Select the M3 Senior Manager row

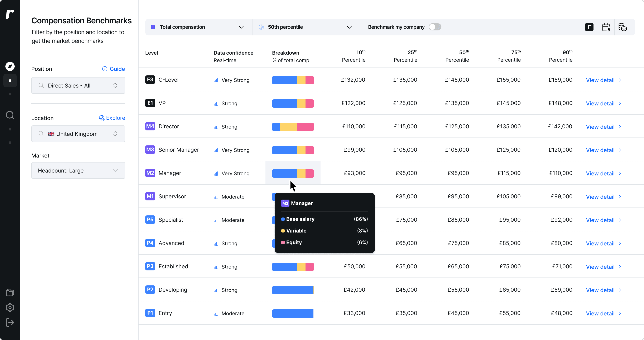pyautogui.click(x=178, y=150)
